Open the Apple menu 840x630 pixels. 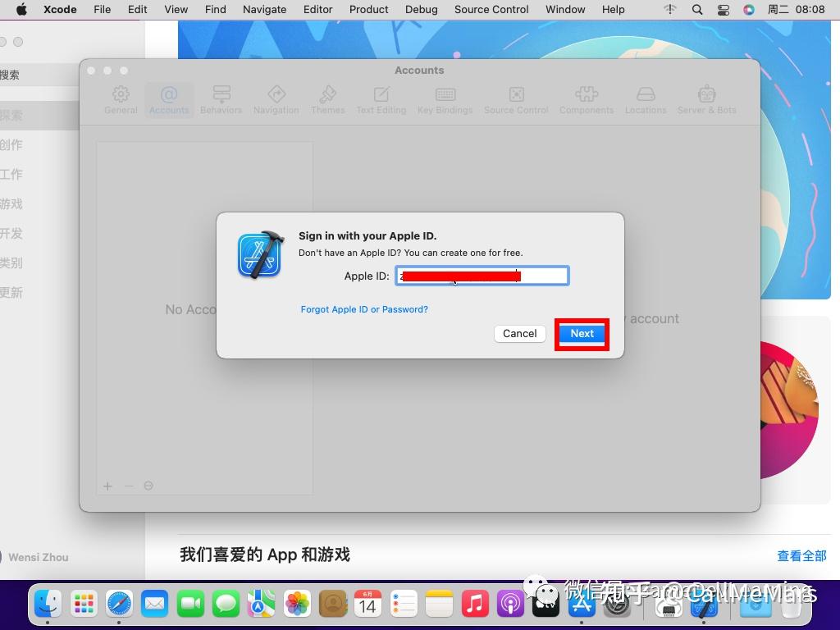[21, 10]
